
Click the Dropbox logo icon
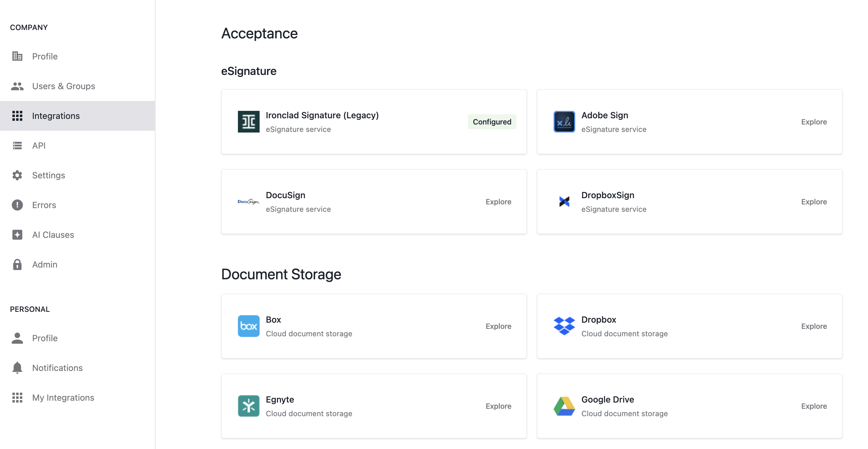tap(564, 326)
